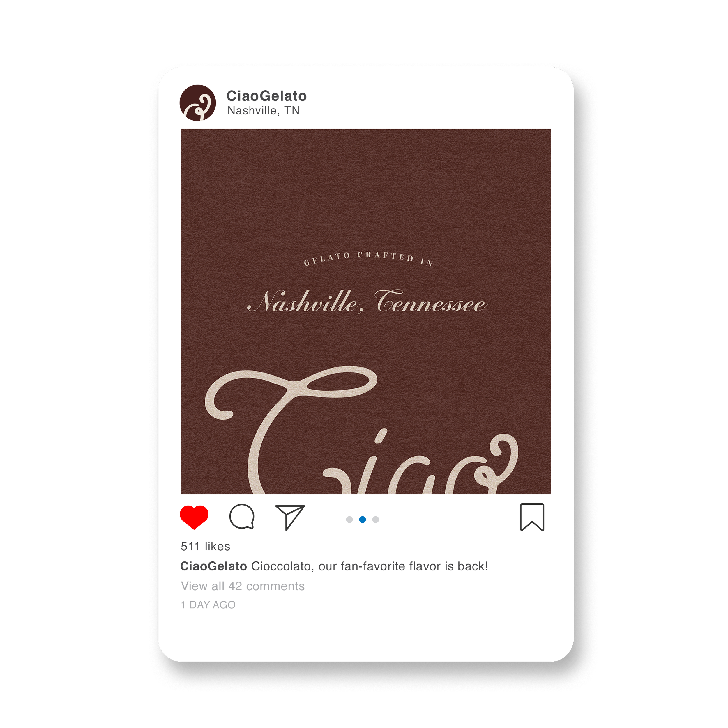Open the Nashville, TN location tag

[x=264, y=110]
